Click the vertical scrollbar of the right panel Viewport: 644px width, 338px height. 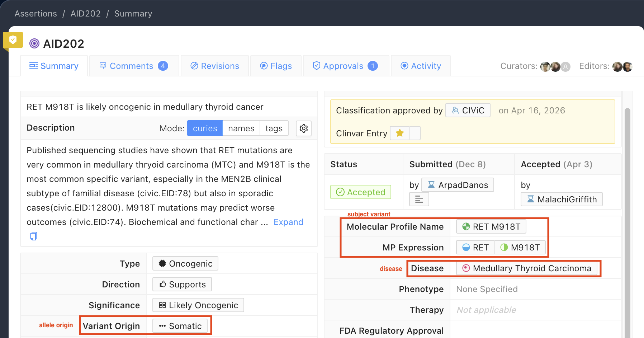tap(627, 222)
